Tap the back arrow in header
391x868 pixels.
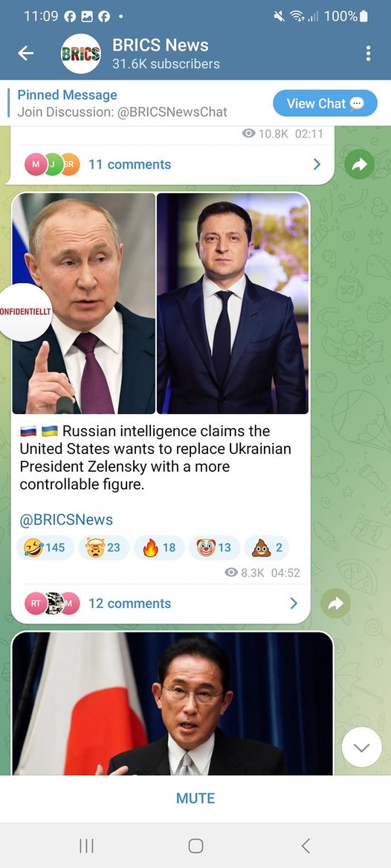click(x=25, y=54)
